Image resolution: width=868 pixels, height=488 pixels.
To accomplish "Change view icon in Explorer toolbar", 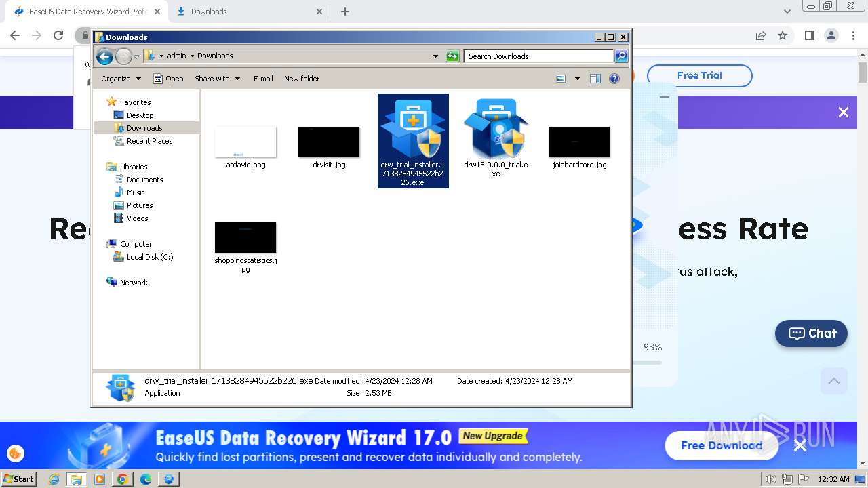I will (561, 79).
